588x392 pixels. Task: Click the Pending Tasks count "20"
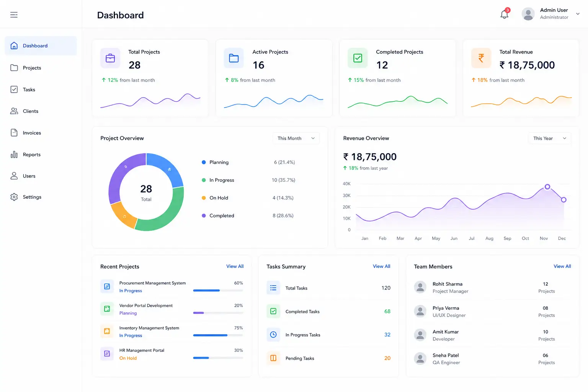387,358
